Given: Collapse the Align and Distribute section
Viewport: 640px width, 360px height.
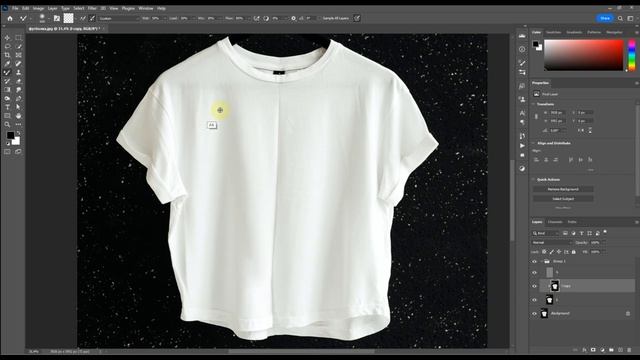Looking at the screenshot, I should tap(533, 143).
